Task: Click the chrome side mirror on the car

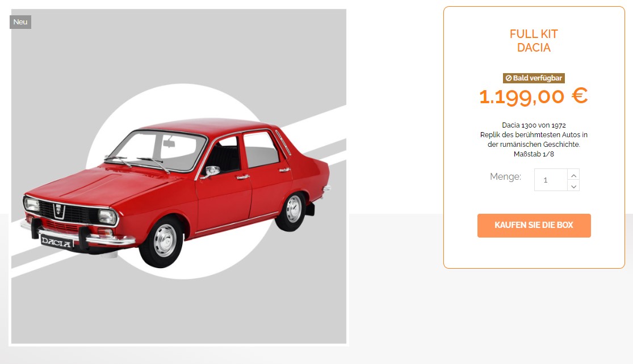Action: point(211,172)
